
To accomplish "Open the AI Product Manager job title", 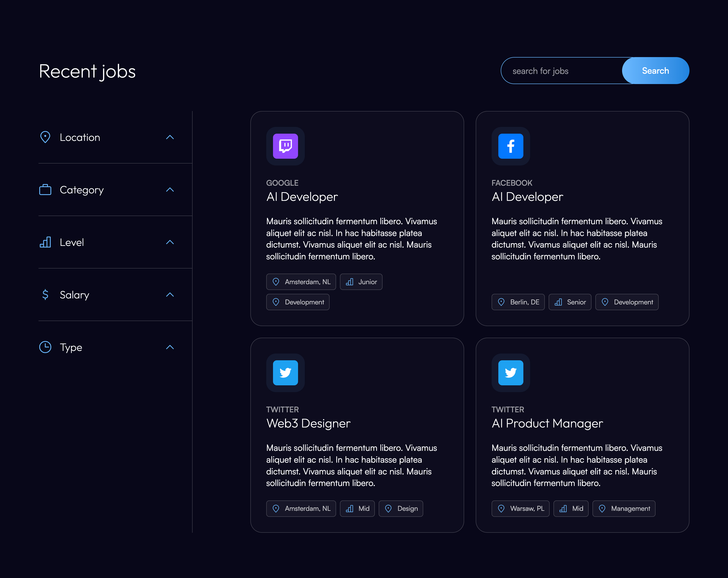I will 547,424.
